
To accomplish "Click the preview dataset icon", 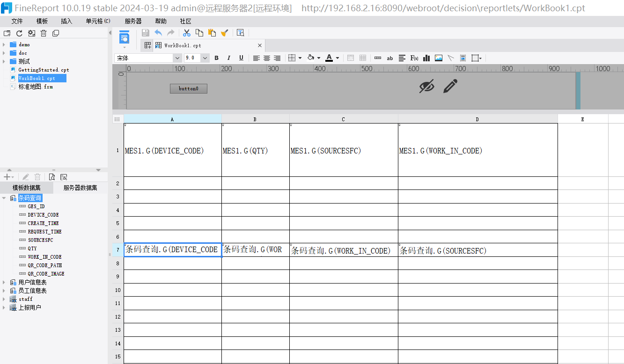I will tap(52, 177).
